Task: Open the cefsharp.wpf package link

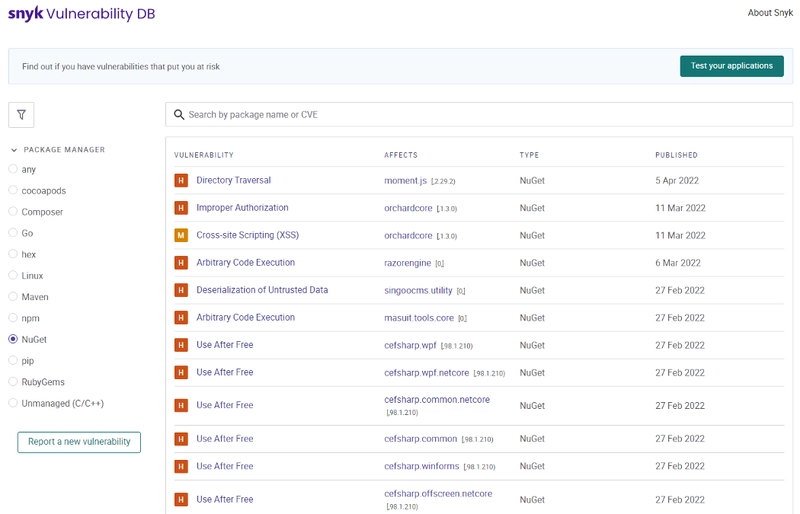Action: coord(410,346)
